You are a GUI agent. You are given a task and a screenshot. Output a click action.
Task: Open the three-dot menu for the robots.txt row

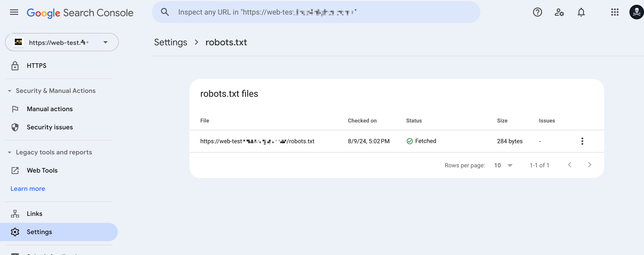click(x=583, y=141)
